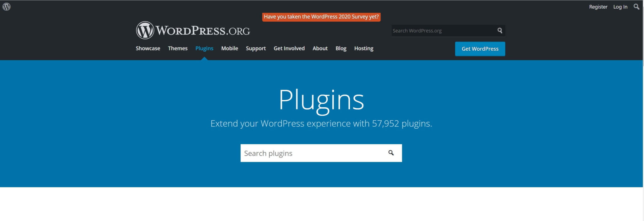Viewport: 644px width, 221px height.
Task: Open the Mobile menu item
Action: [230, 48]
